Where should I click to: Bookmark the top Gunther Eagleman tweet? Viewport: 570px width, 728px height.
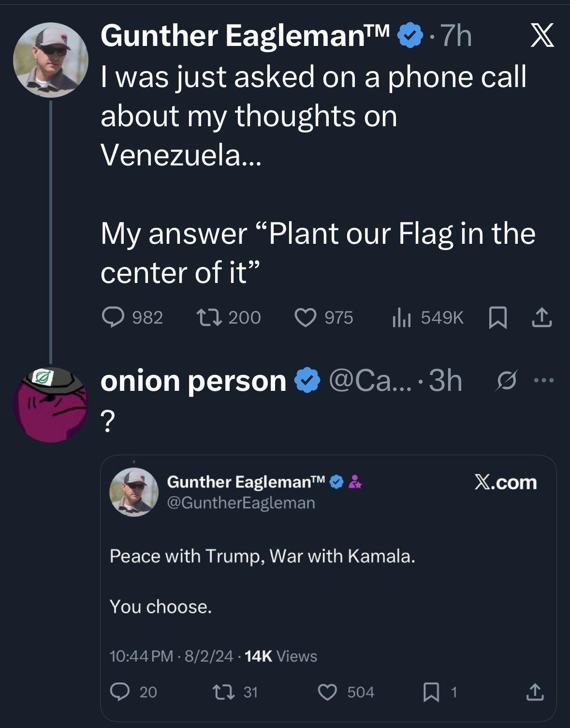coord(497,318)
